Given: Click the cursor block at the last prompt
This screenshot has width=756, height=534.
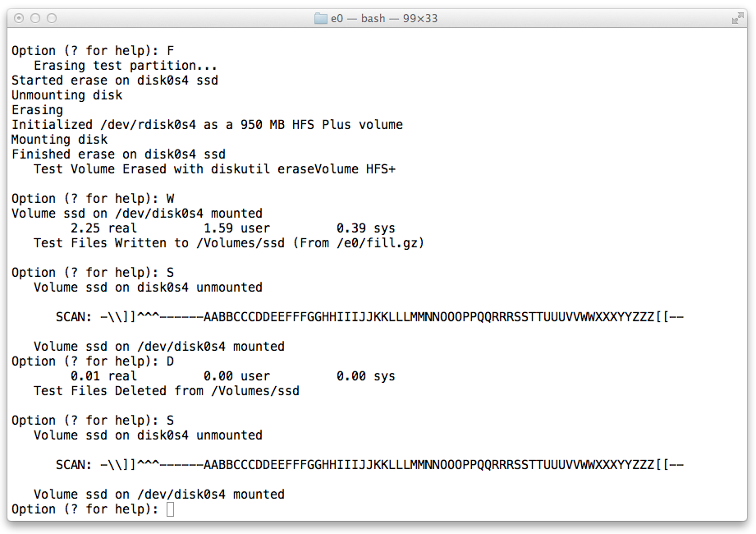Looking at the screenshot, I should pyautogui.click(x=170, y=509).
